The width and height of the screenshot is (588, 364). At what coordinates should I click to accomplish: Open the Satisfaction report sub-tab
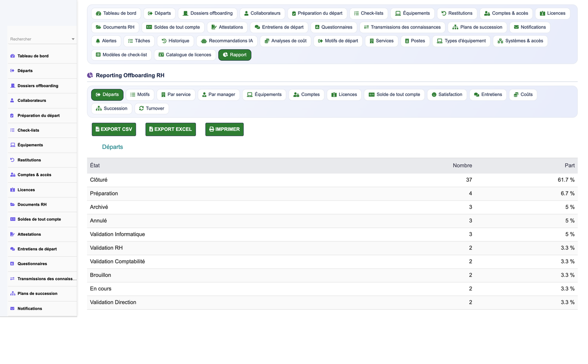447,95
